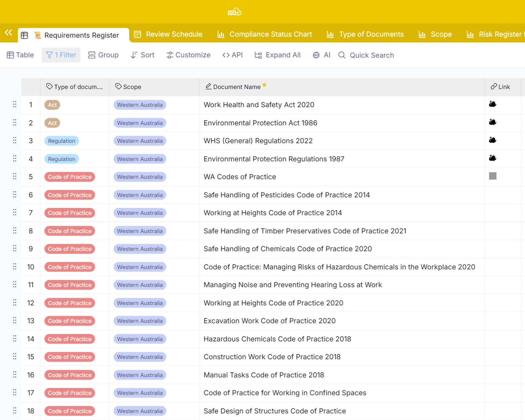Switch to Review Schedule tab
Image resolution: width=525 pixels, height=420 pixels.
(168, 35)
